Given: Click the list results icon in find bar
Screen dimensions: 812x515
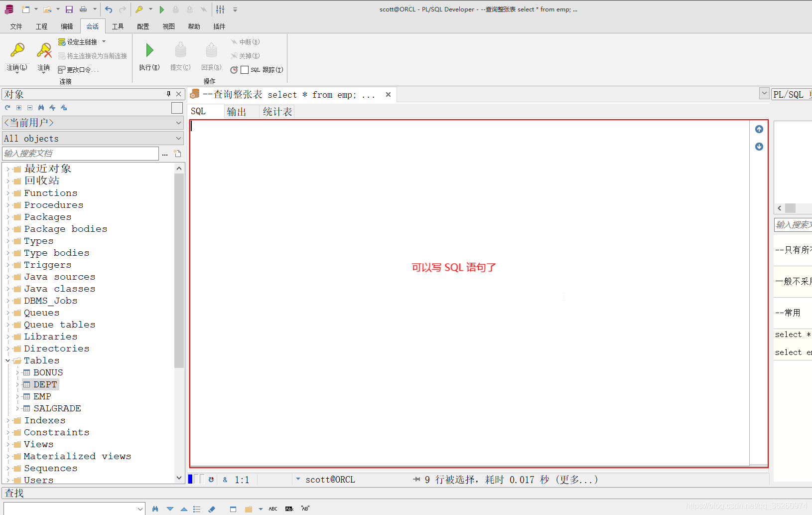Looking at the screenshot, I should point(197,509).
